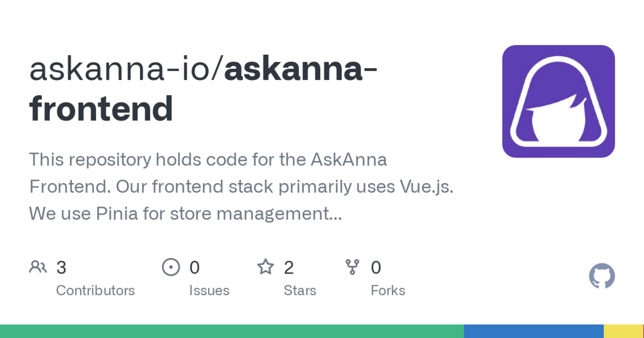Click the forks count 0
This screenshot has height=338, width=644.
coord(376,267)
